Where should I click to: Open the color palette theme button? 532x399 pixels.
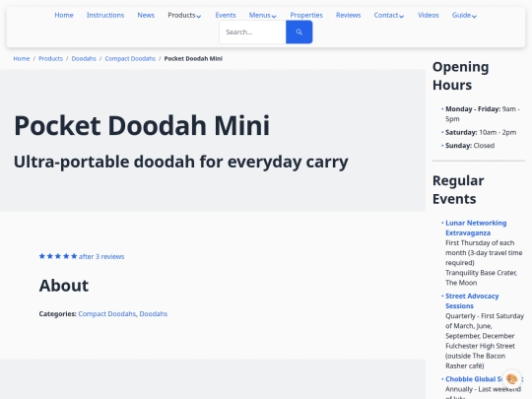(511, 378)
